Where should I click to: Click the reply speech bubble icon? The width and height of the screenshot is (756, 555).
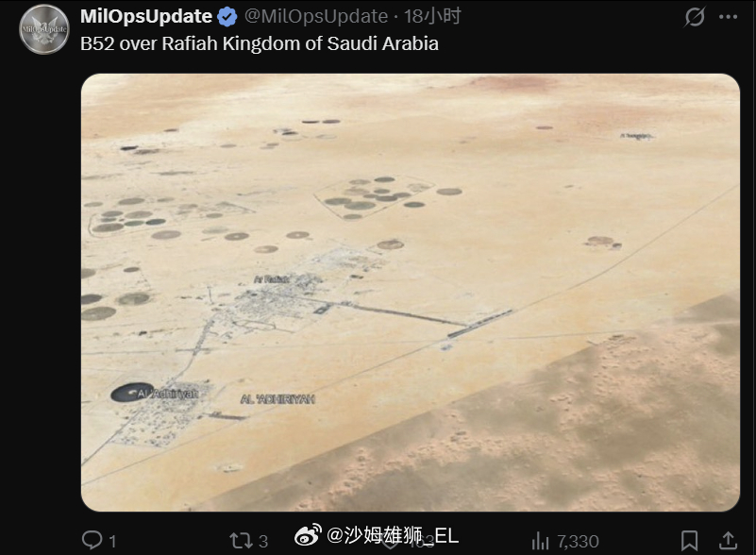click(x=92, y=540)
